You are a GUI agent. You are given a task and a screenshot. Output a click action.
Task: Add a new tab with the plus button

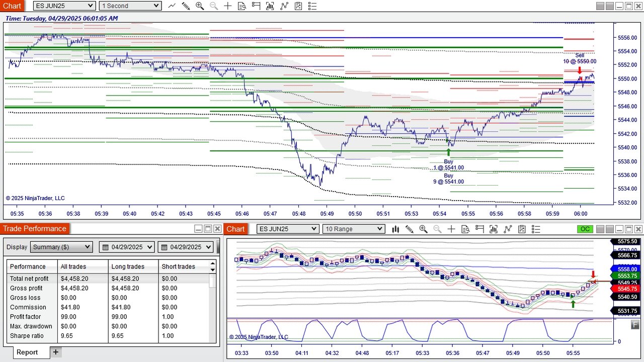tap(56, 352)
